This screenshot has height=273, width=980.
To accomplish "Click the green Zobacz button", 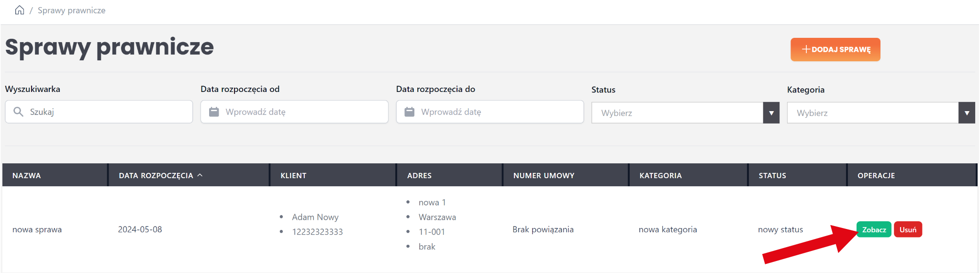I will (x=874, y=229).
